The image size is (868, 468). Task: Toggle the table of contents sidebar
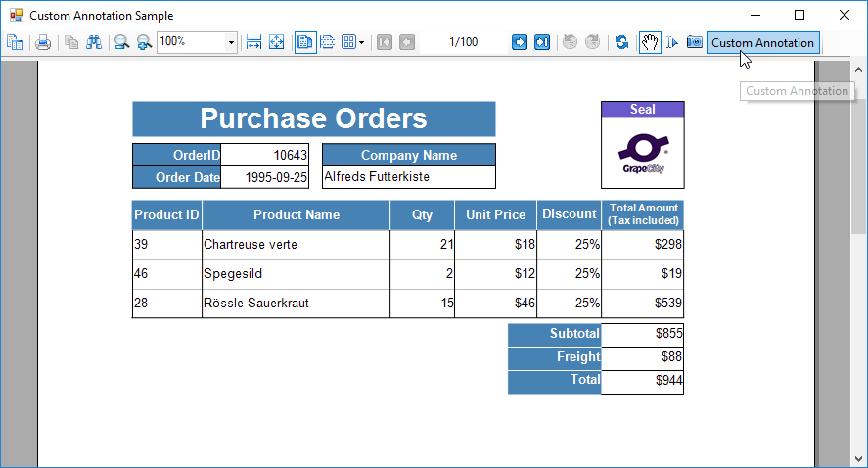click(15, 42)
